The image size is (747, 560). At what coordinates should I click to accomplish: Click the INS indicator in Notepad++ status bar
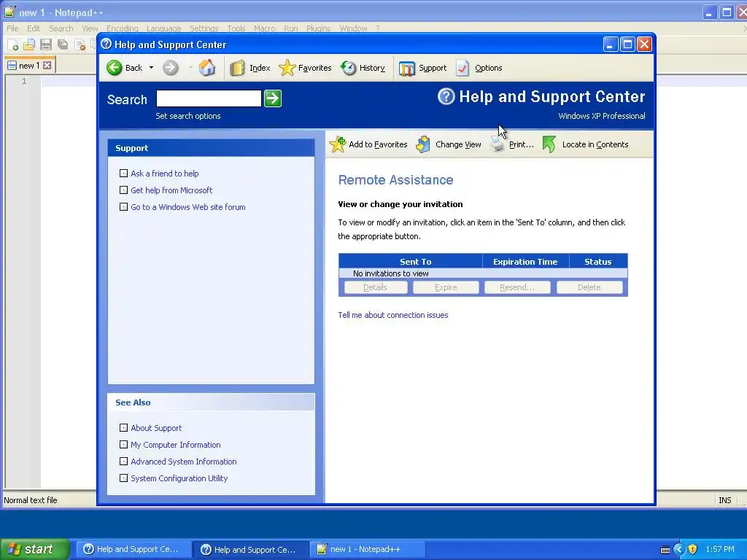(x=724, y=500)
